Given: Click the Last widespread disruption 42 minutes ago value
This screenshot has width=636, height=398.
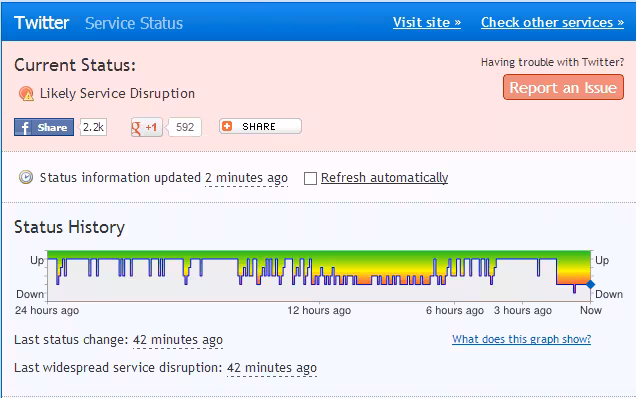Looking at the screenshot, I should coord(272,368).
